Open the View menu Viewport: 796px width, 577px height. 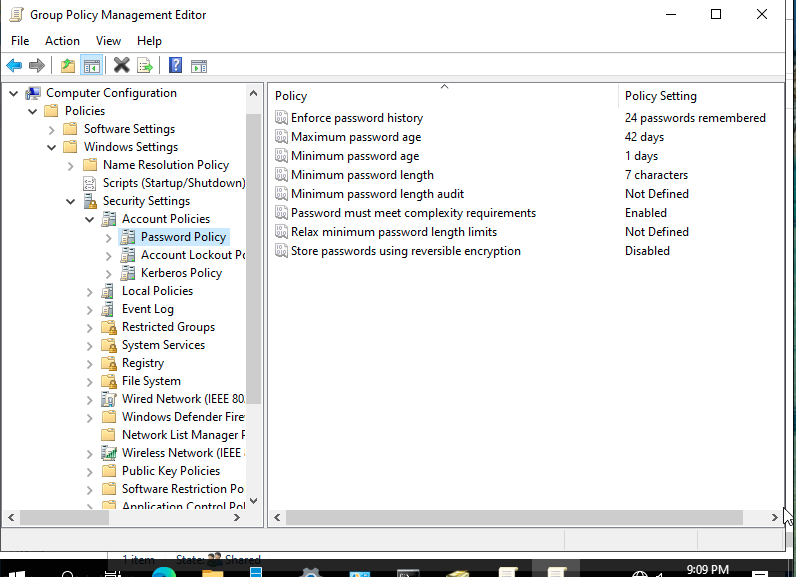coord(109,41)
